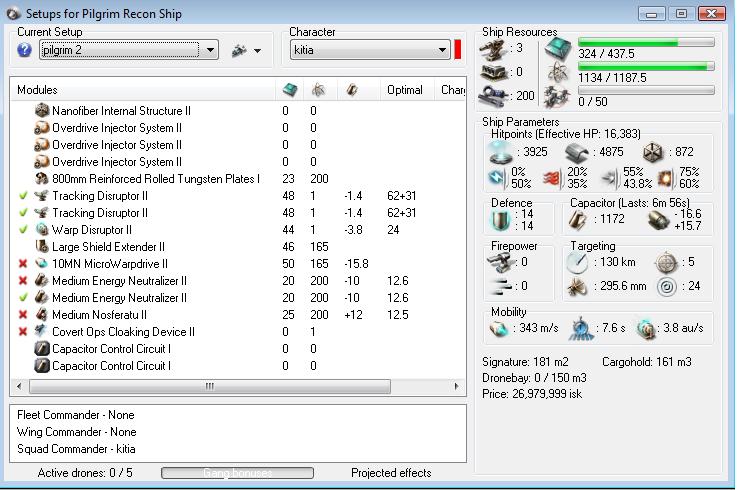The image size is (737, 490).
Task: Click the Active drones: 0 / 5 label
Action: (x=85, y=473)
